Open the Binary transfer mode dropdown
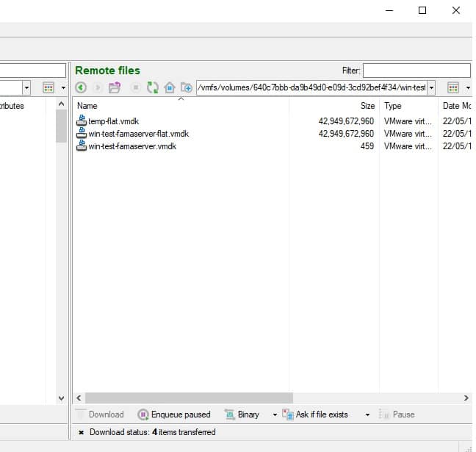This screenshot has height=452, width=476. 275,415
